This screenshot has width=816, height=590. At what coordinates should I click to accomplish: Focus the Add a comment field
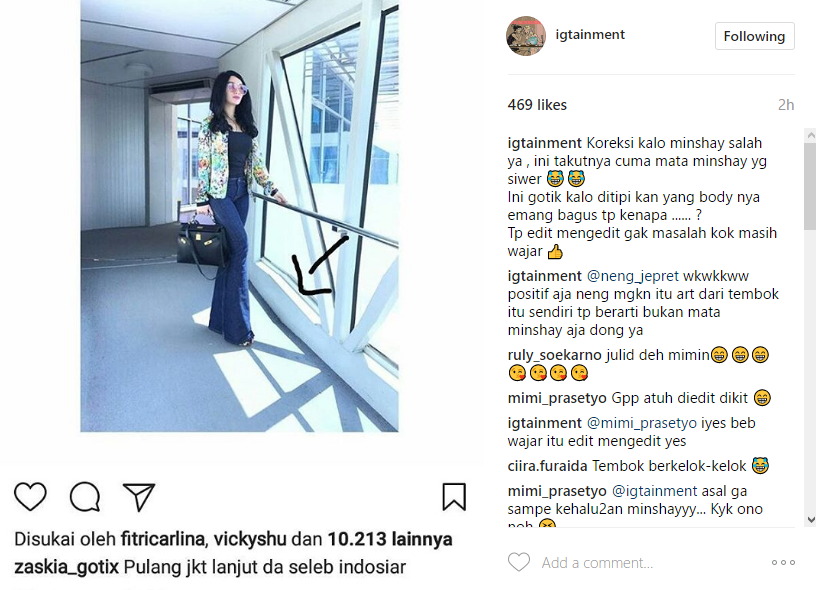(651, 562)
